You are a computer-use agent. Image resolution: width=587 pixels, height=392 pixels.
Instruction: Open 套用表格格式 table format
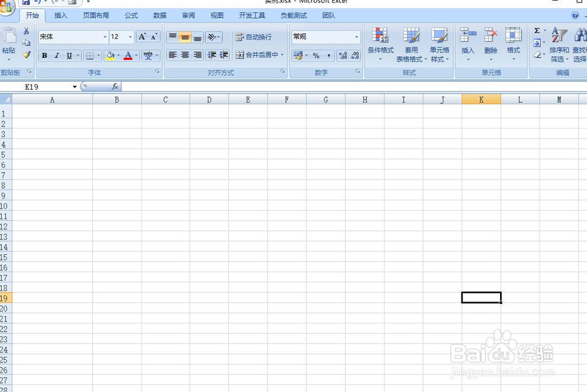click(x=411, y=45)
